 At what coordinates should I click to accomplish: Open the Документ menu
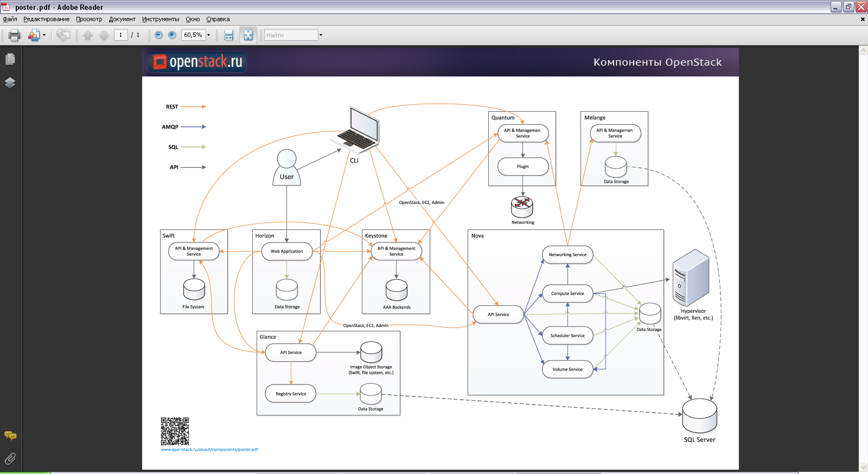coord(122,19)
